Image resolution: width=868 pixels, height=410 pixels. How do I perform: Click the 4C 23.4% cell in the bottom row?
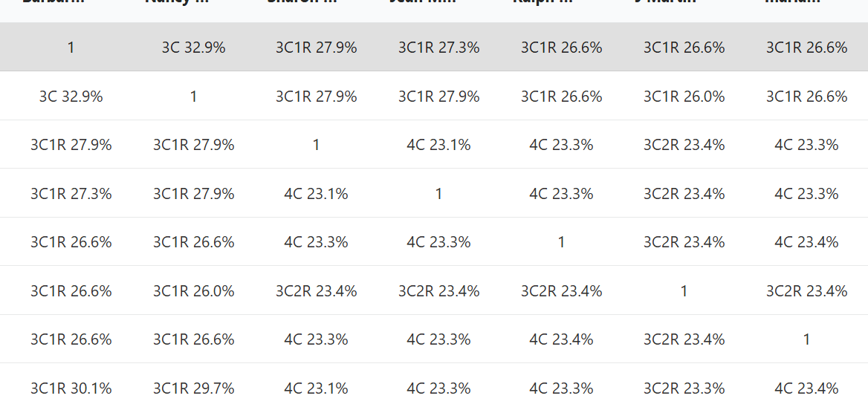tap(806, 388)
